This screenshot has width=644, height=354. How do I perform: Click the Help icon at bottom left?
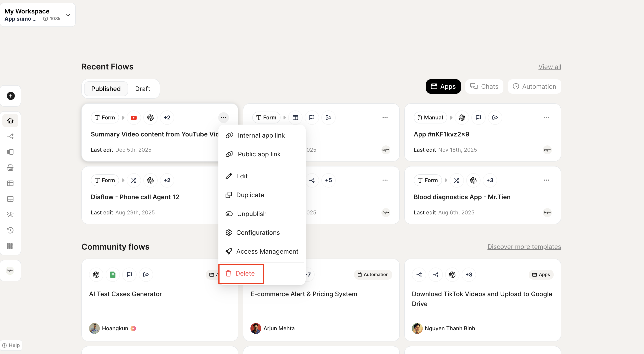point(11,345)
